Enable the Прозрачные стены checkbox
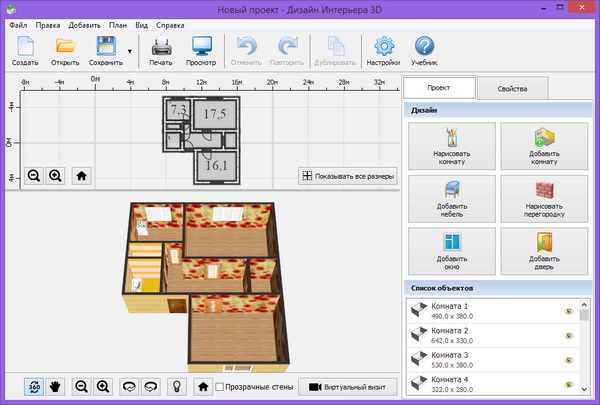The width and height of the screenshot is (600, 405). [221, 386]
